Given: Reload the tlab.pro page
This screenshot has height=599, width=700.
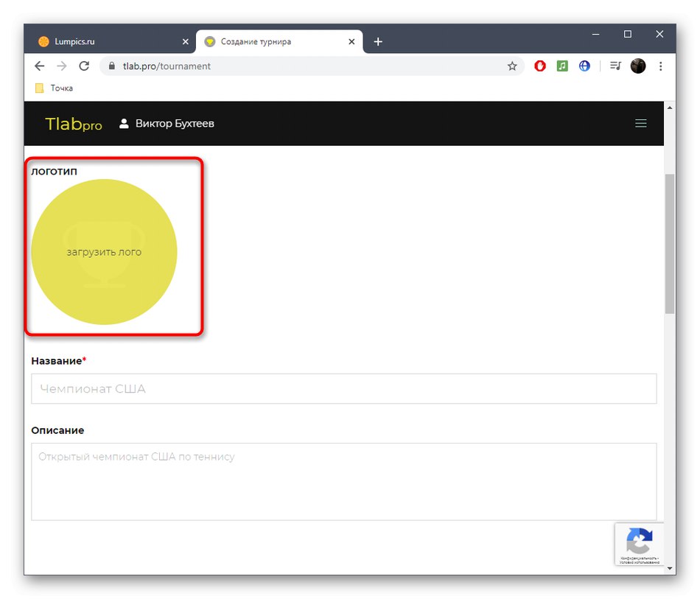Looking at the screenshot, I should (x=84, y=66).
